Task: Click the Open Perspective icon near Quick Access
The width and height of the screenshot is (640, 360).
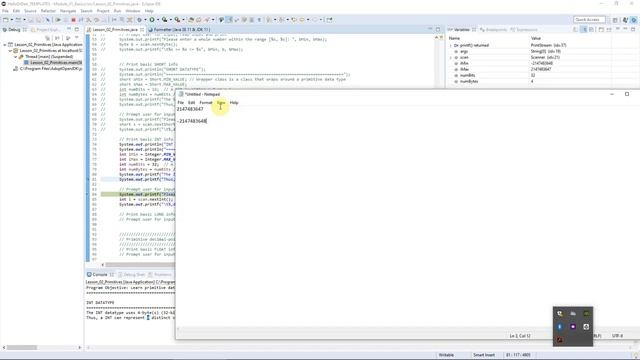Action: click(615, 20)
